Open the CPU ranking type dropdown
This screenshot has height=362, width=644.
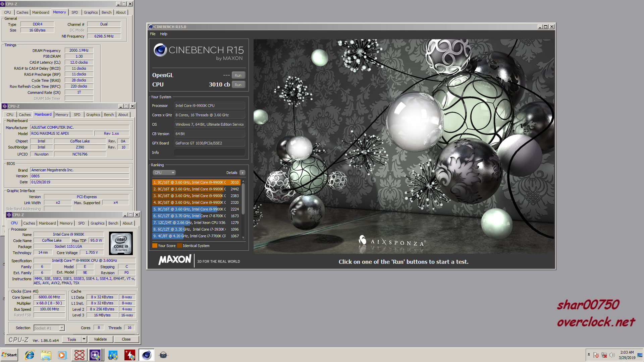[164, 173]
